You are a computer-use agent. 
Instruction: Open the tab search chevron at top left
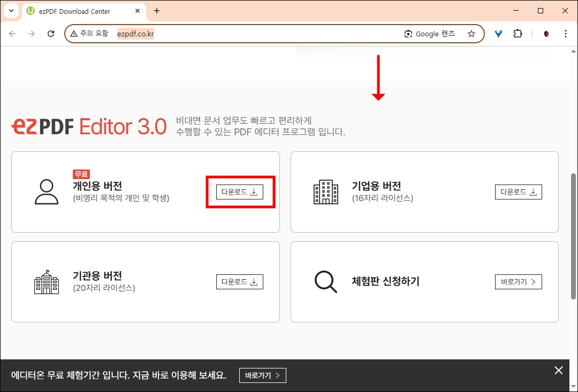(x=11, y=11)
